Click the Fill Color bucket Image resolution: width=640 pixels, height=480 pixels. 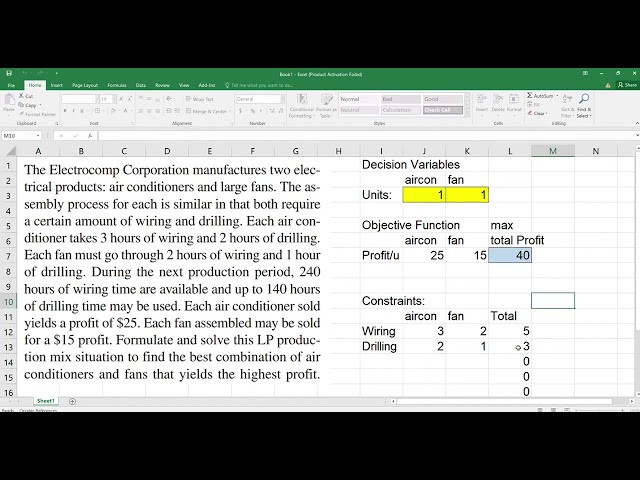113,111
